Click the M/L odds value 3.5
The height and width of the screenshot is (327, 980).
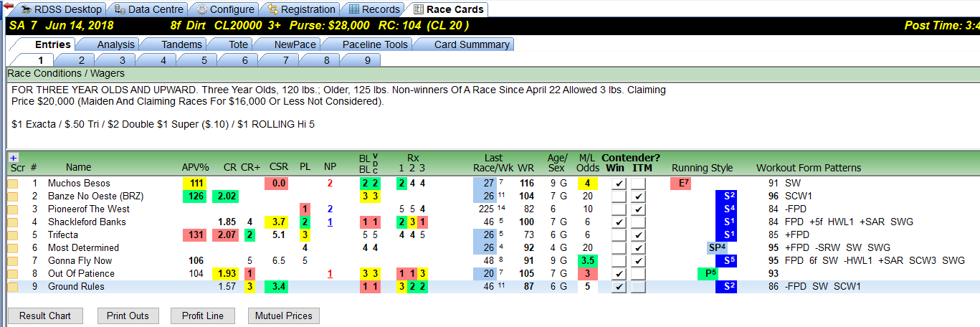[x=588, y=261]
